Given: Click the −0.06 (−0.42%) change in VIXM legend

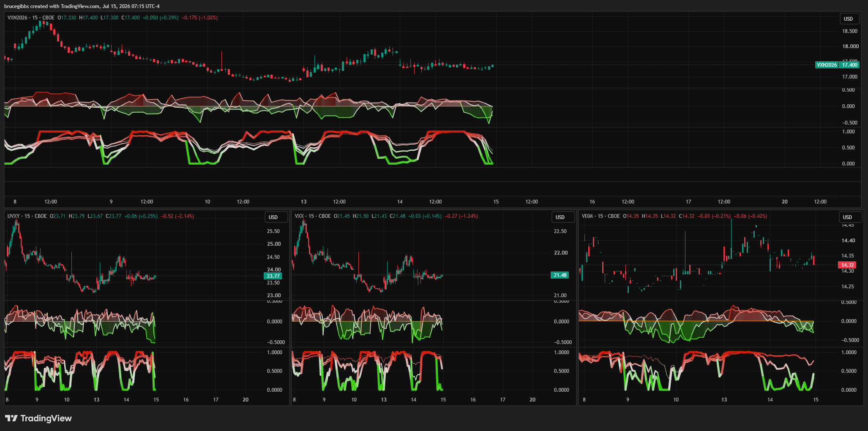Looking at the screenshot, I should pos(751,216).
